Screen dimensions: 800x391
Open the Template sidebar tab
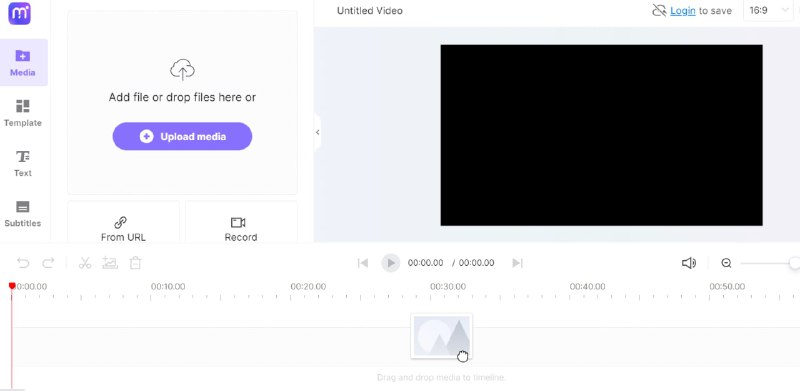coord(22,113)
